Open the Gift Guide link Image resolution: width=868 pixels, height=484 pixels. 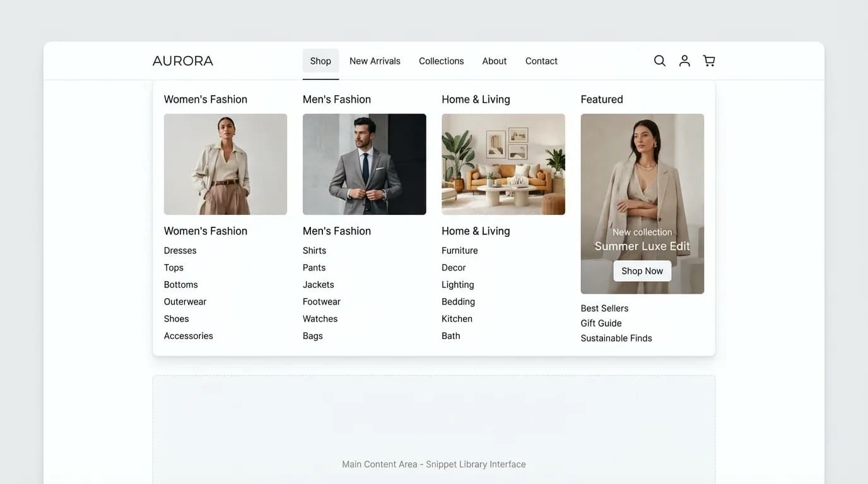pyautogui.click(x=601, y=323)
